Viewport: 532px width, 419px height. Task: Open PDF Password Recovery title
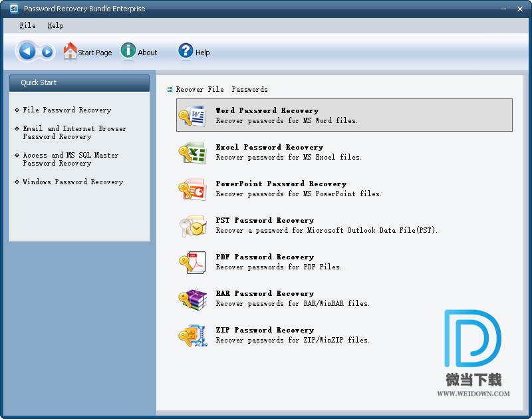pyautogui.click(x=265, y=257)
